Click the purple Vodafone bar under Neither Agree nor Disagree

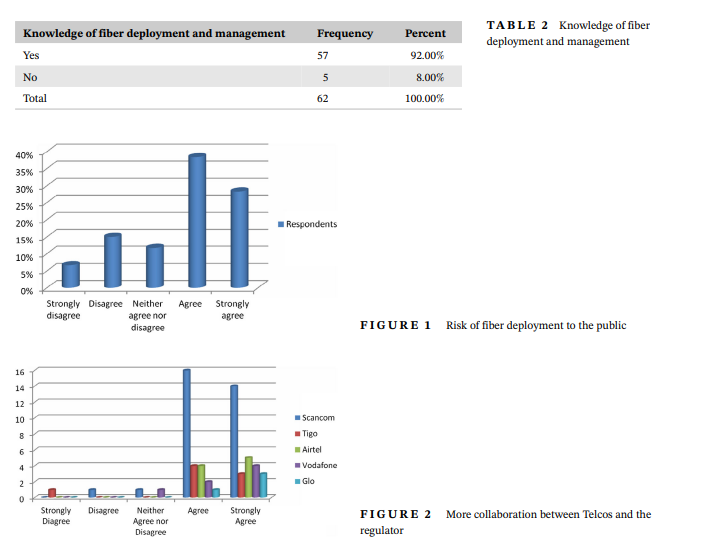pos(161,493)
